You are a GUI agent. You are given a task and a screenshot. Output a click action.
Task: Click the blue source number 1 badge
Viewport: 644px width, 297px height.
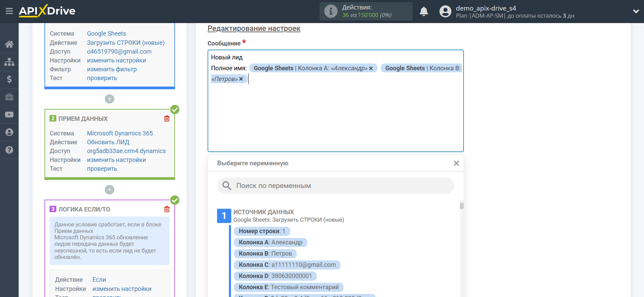224,216
